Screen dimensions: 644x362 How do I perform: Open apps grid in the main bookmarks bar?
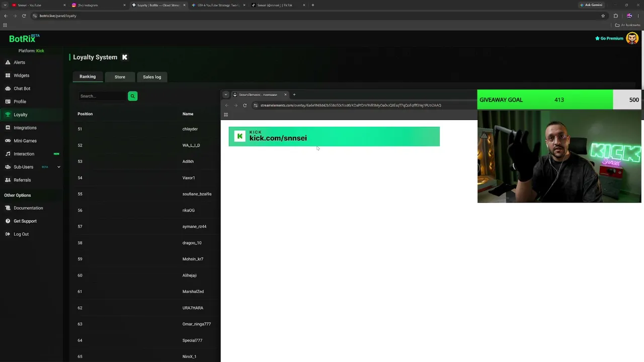5,25
